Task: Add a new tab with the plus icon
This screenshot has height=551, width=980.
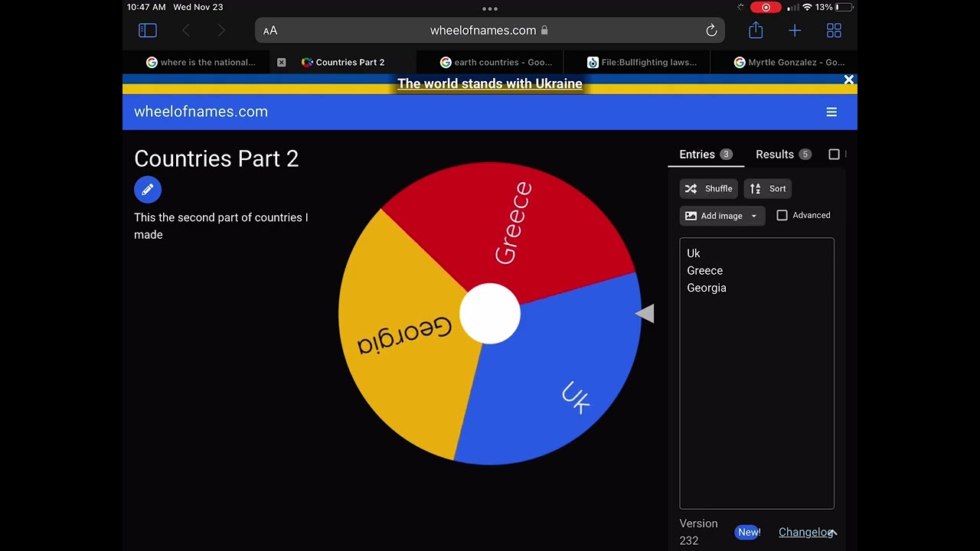Action: click(795, 31)
